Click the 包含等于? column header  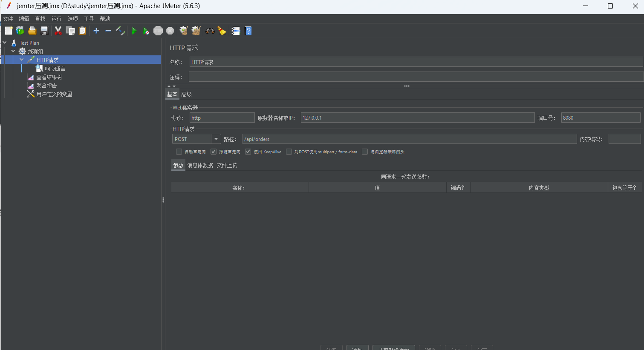pos(625,188)
